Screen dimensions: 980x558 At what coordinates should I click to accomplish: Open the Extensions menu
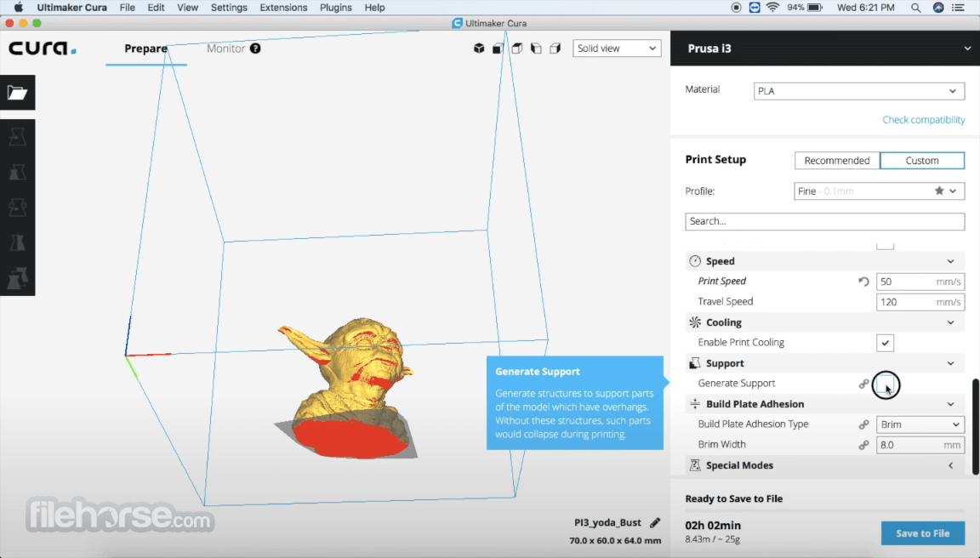tap(283, 8)
